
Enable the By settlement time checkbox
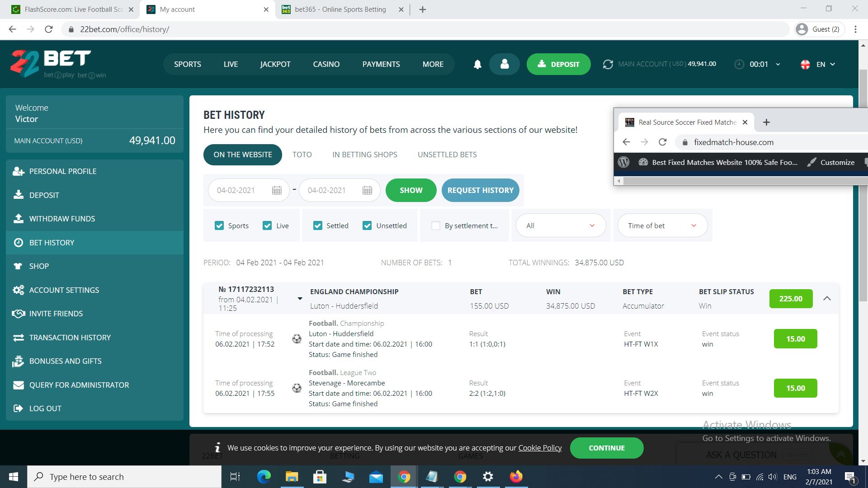[x=436, y=225]
